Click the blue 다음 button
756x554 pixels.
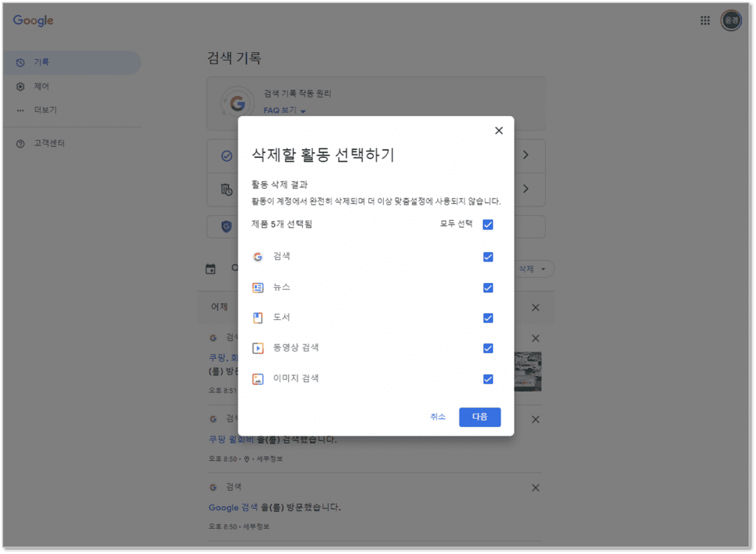479,417
